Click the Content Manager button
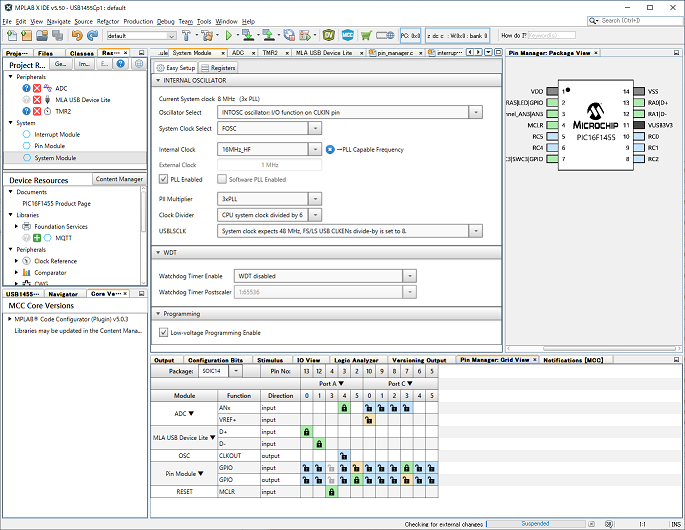Screen dimensions: 685x530 (x=119, y=179)
